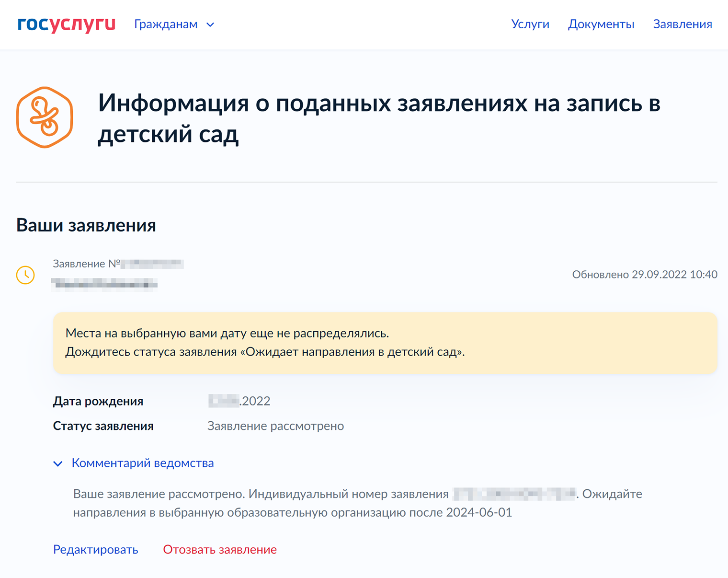
Task: Click the yellow clock status icon
Action: pyautogui.click(x=25, y=275)
